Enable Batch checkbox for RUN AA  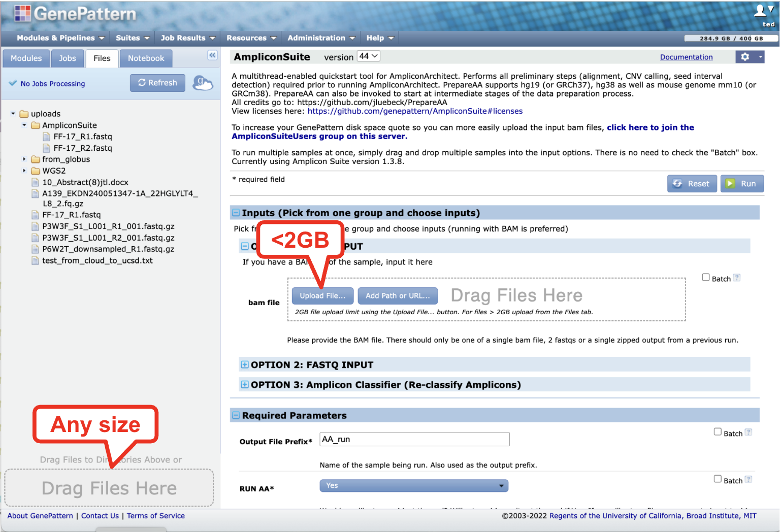[x=718, y=479]
